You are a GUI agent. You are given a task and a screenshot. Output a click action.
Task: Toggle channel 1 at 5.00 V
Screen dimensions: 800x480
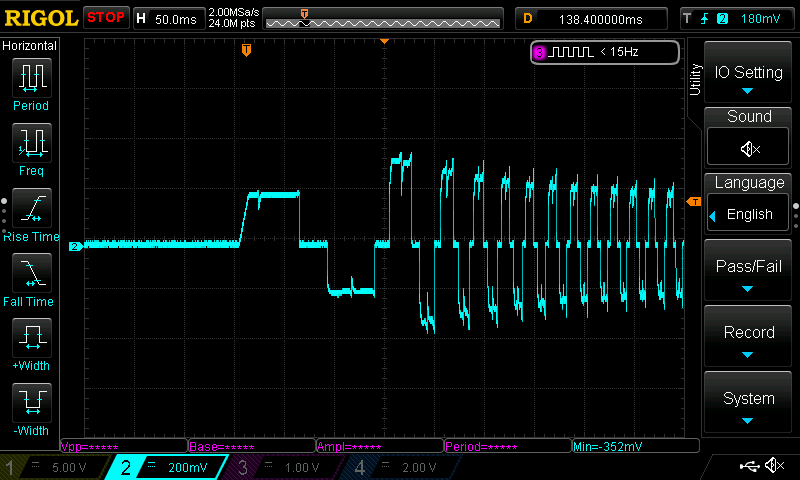click(53, 467)
